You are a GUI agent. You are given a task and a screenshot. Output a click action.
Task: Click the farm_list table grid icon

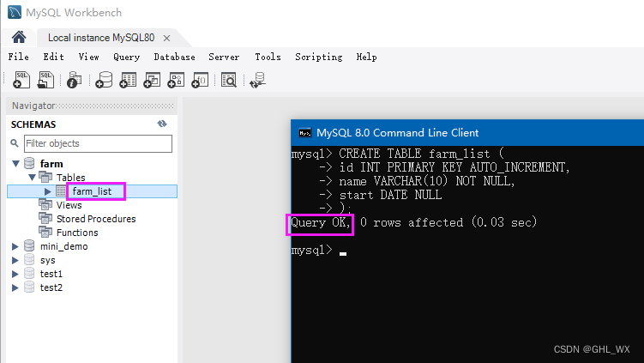click(x=61, y=191)
